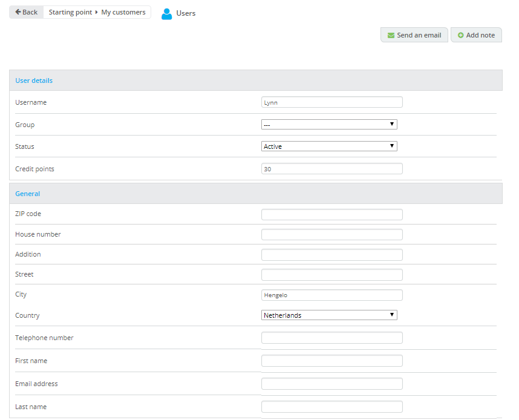
Task: Click the green plus icon on Add note
Action: point(461,36)
